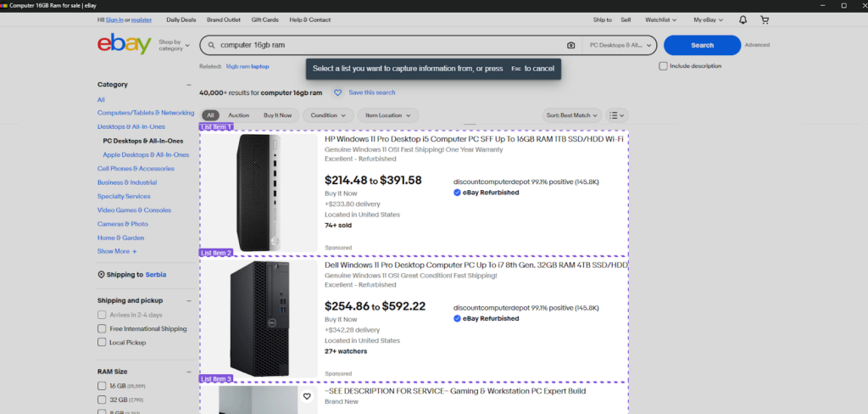
Task: Select Cell Phones & Accessories category
Action: (x=136, y=169)
